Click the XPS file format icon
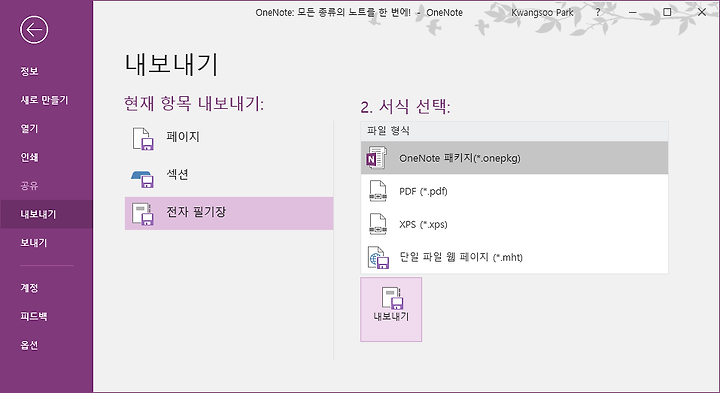 tap(377, 224)
